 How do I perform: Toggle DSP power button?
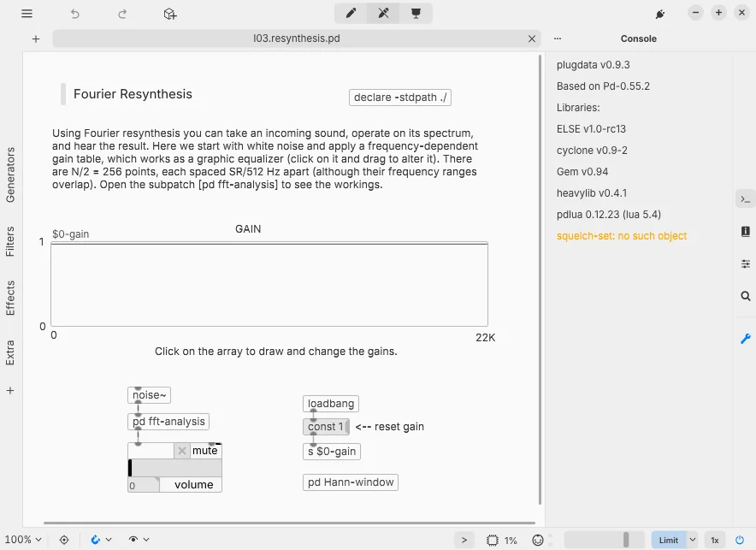pos(739,540)
